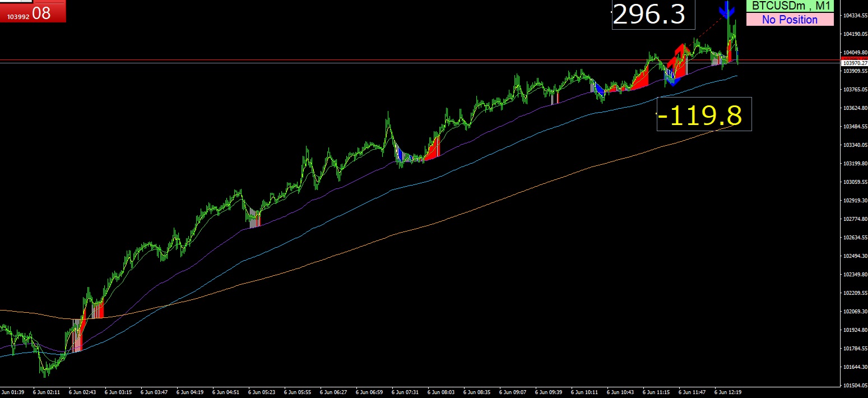868x398 pixels.
Task: Click price scale value 103909.55
Action: click(x=855, y=71)
